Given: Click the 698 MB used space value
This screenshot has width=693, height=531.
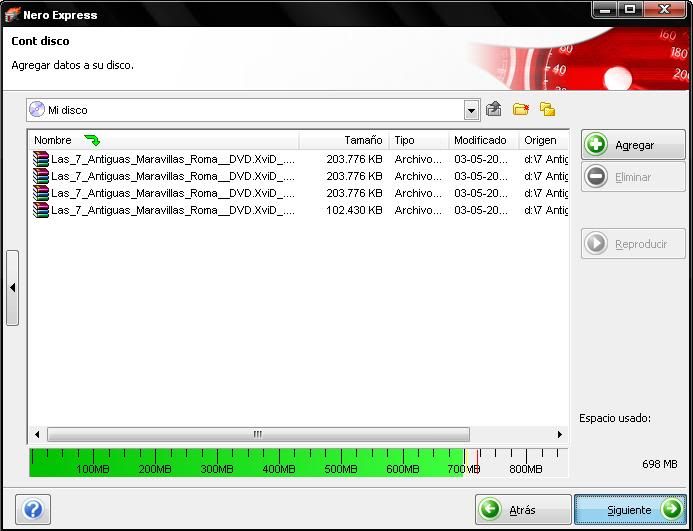Looking at the screenshot, I should click(659, 464).
